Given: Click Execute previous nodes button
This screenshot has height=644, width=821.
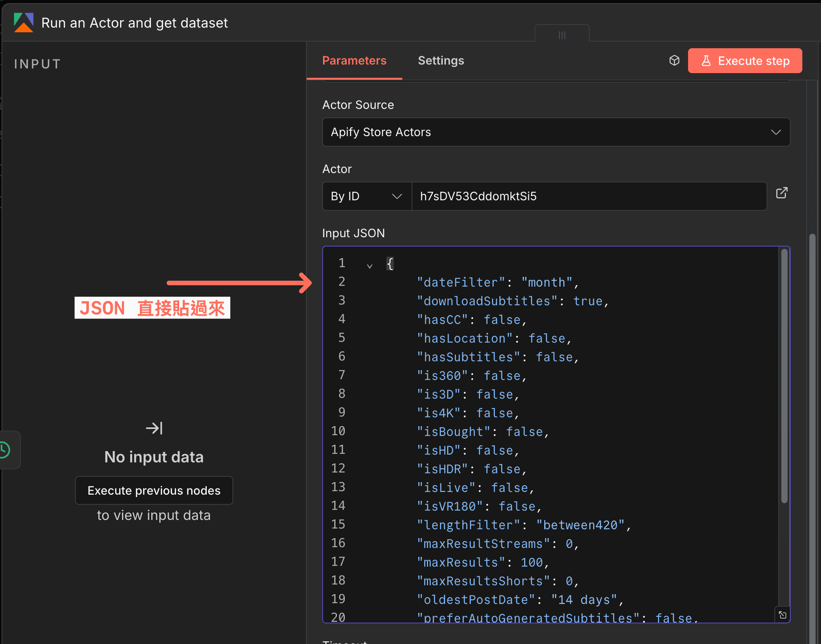Looking at the screenshot, I should (154, 490).
